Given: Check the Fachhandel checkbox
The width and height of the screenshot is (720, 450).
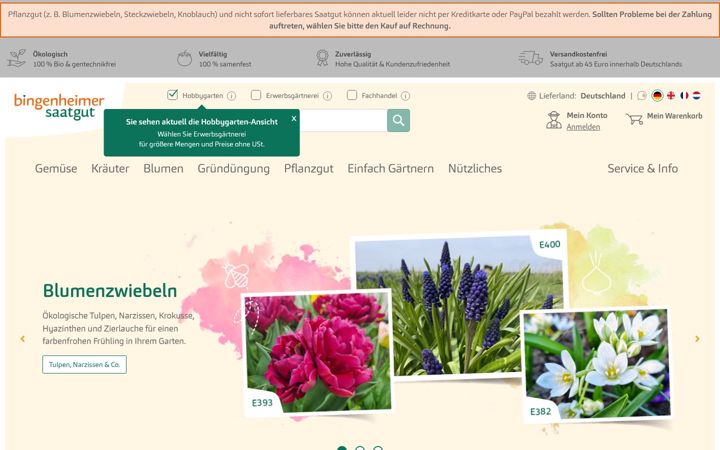Looking at the screenshot, I should pos(352,95).
